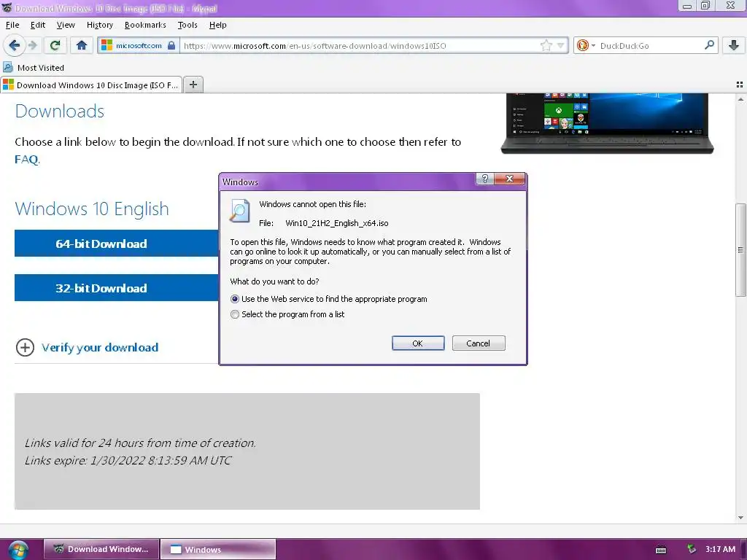Open the Most Visited bookmarks folder
The image size is (747, 560).
pos(34,68)
